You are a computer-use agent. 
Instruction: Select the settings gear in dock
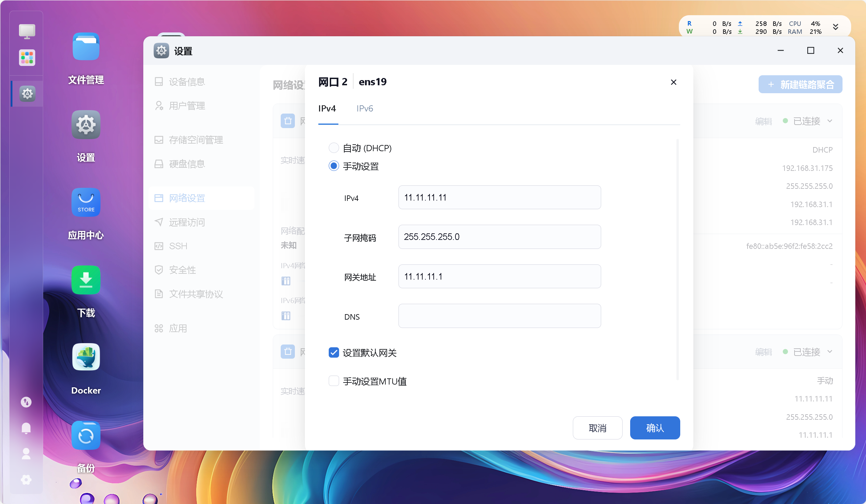pyautogui.click(x=27, y=94)
